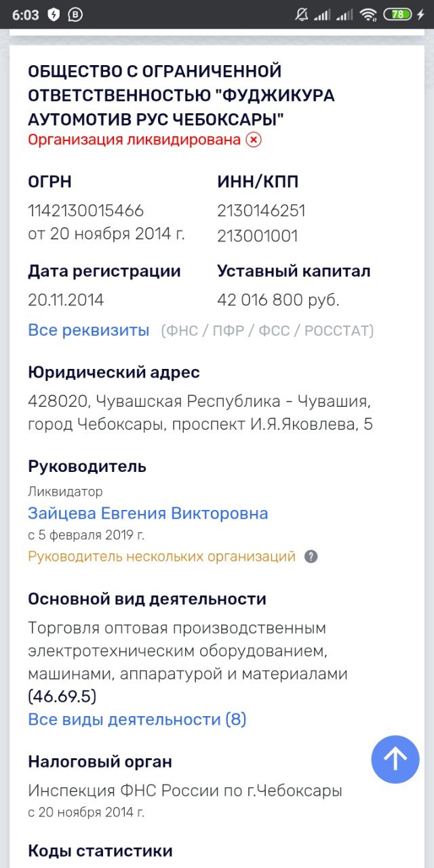Tap the Wi-Fi signal icon
This screenshot has width=434, height=868.
[x=368, y=14]
